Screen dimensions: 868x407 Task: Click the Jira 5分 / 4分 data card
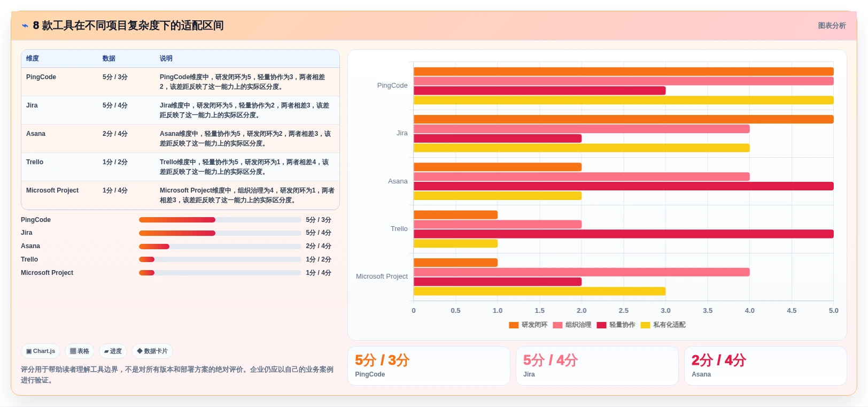tap(597, 366)
